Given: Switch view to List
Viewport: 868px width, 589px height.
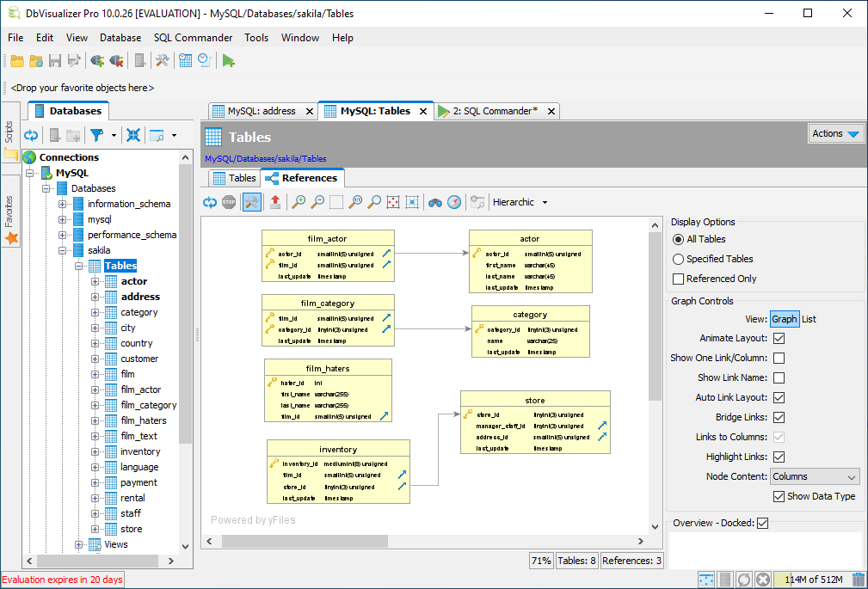Looking at the screenshot, I should pos(809,319).
